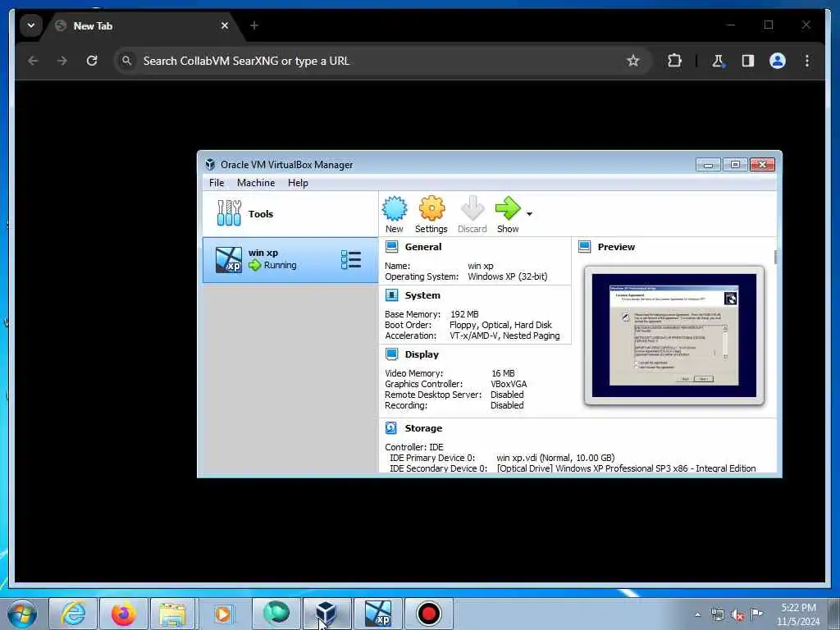Click the General section header
This screenshot has width=840, height=630.
click(x=423, y=247)
